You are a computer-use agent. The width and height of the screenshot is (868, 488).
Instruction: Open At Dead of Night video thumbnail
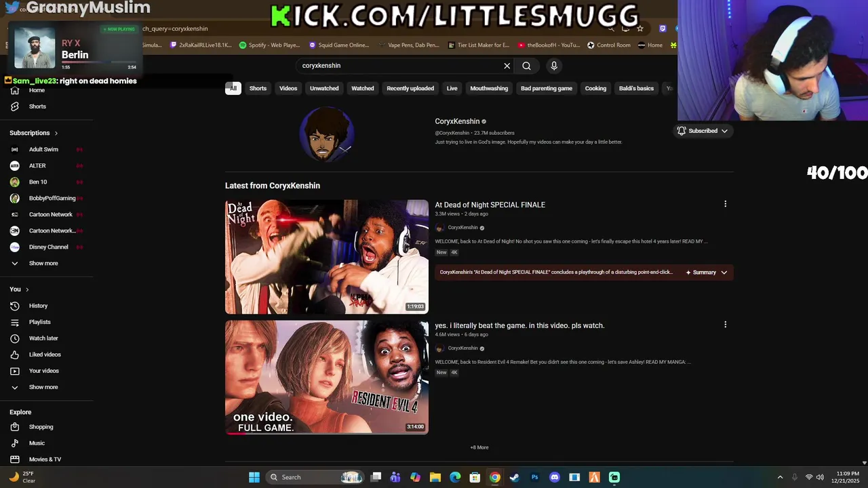click(x=327, y=256)
